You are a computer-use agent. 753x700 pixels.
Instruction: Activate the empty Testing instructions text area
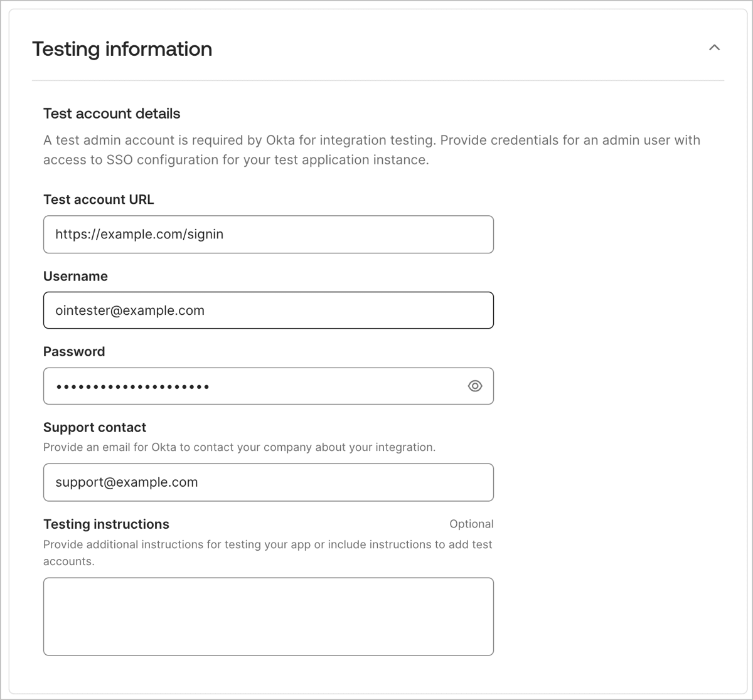(x=269, y=617)
